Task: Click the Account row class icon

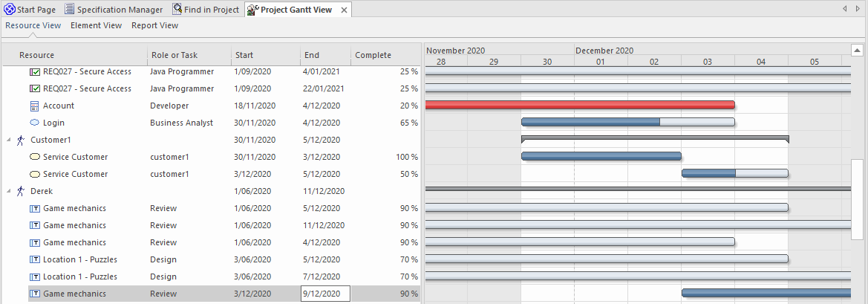Action: pyautogui.click(x=35, y=106)
